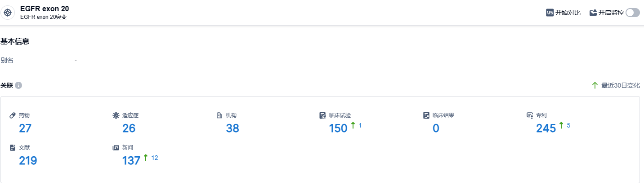This screenshot has width=644, height=185.
Task: Open the 219 literature count
Action: click(28, 160)
